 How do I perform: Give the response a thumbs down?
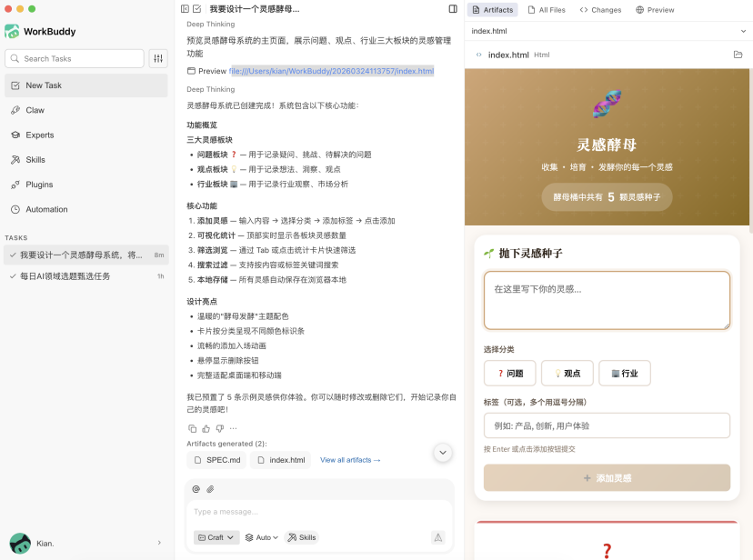218,428
